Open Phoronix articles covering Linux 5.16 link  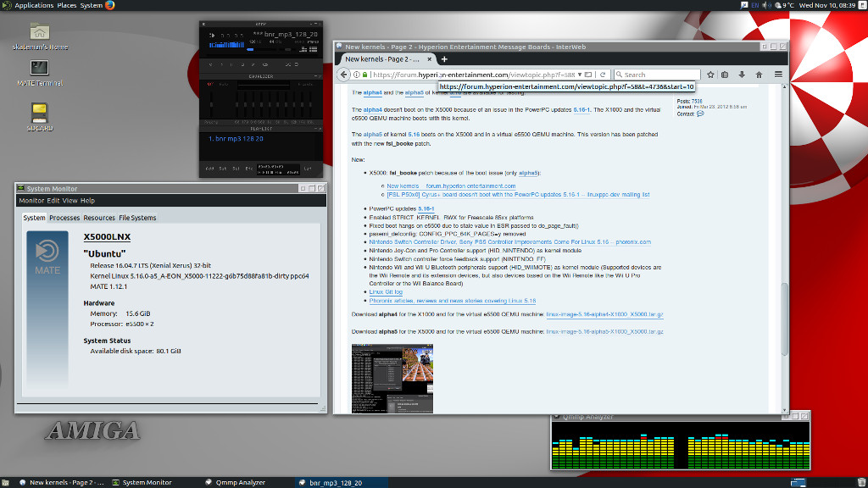(453, 301)
